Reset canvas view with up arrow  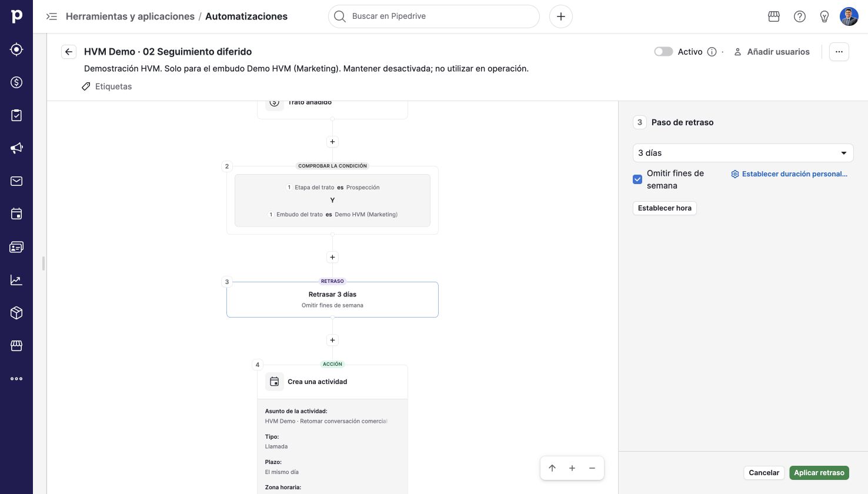pos(552,468)
